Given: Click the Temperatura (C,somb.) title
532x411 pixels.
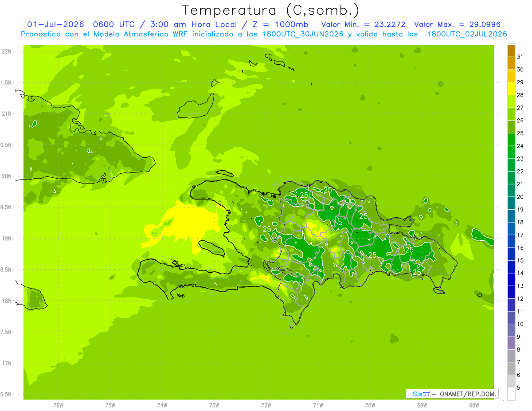Looking at the screenshot, I should pyautogui.click(x=271, y=10).
